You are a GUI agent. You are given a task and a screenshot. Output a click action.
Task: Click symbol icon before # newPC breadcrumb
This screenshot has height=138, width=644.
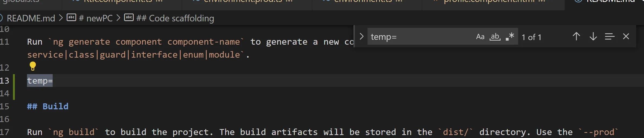pos(71,18)
